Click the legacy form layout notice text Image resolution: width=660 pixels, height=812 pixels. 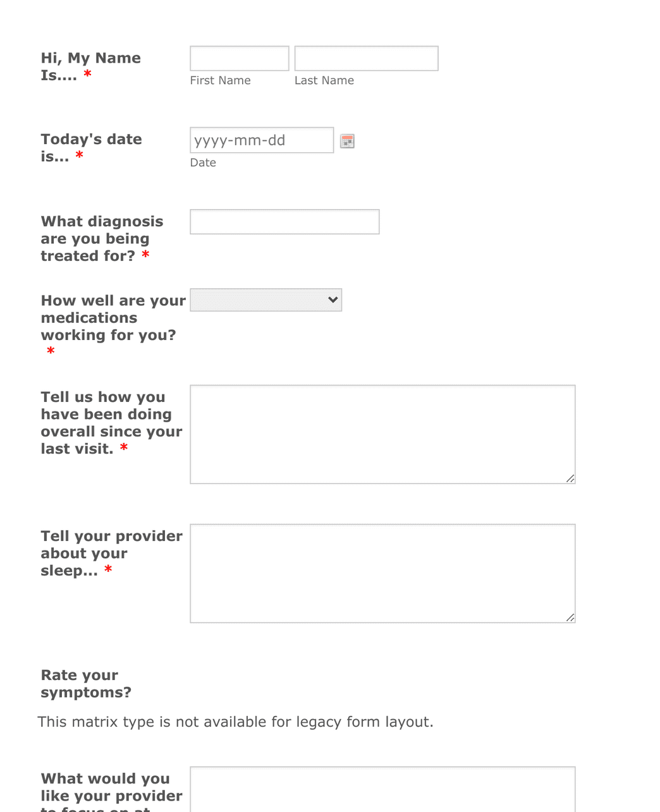(235, 722)
